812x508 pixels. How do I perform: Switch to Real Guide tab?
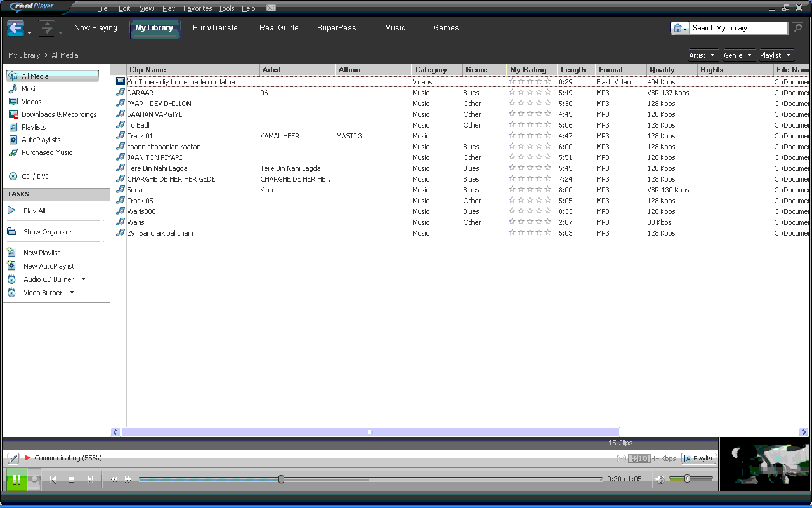click(279, 28)
